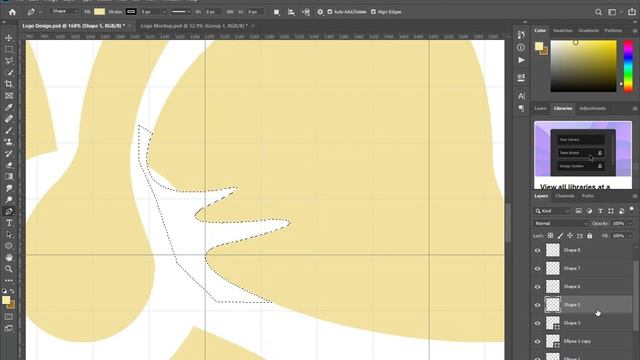Viewport: 640px width, 360px height.
Task: Select the Zoom tool
Action: click(9, 269)
